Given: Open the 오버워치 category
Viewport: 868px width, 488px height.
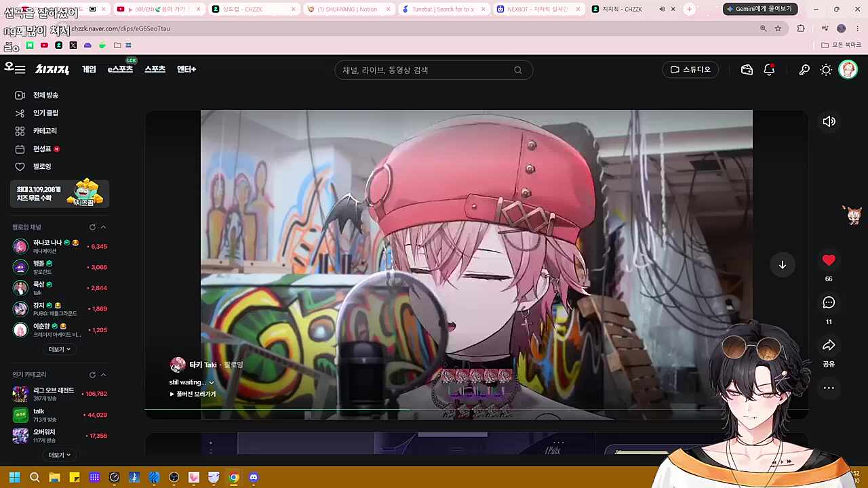Looking at the screenshot, I should [60, 436].
